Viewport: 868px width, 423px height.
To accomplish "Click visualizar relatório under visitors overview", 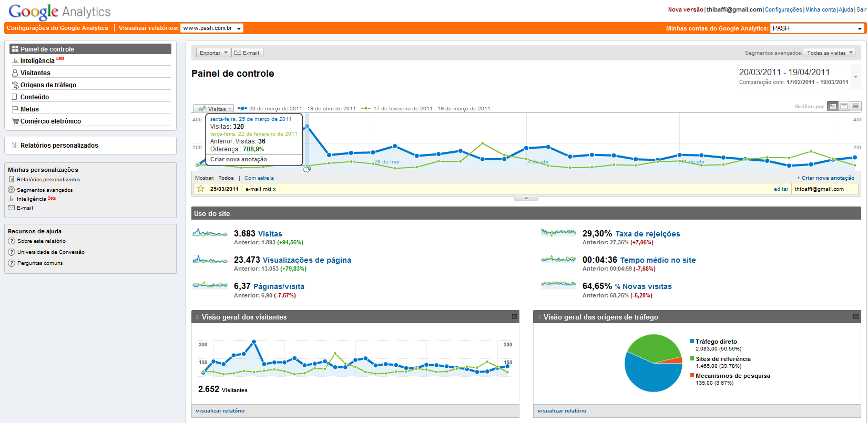I will pyautogui.click(x=220, y=411).
